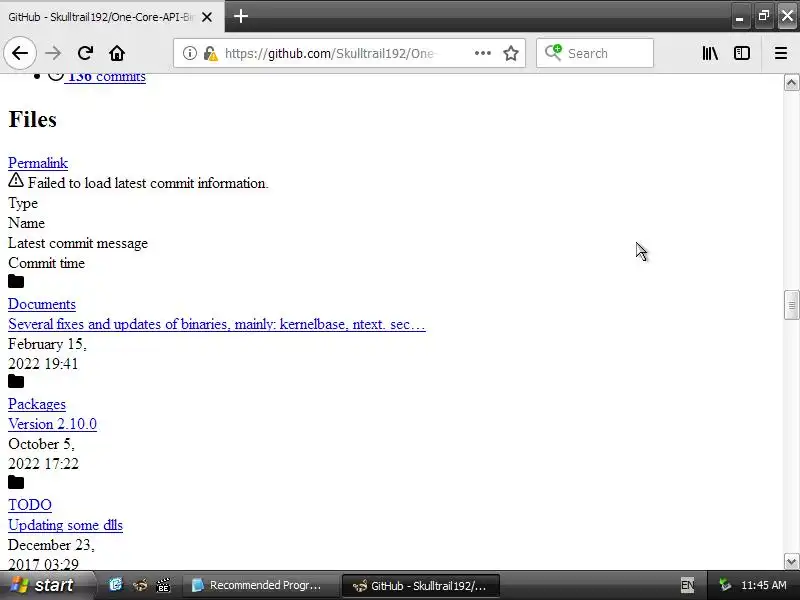Open a new browser tab
The height and width of the screenshot is (600, 800).
241,16
